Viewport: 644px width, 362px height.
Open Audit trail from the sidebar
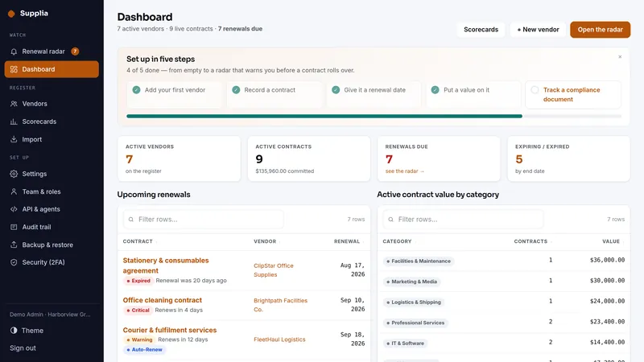click(52, 227)
